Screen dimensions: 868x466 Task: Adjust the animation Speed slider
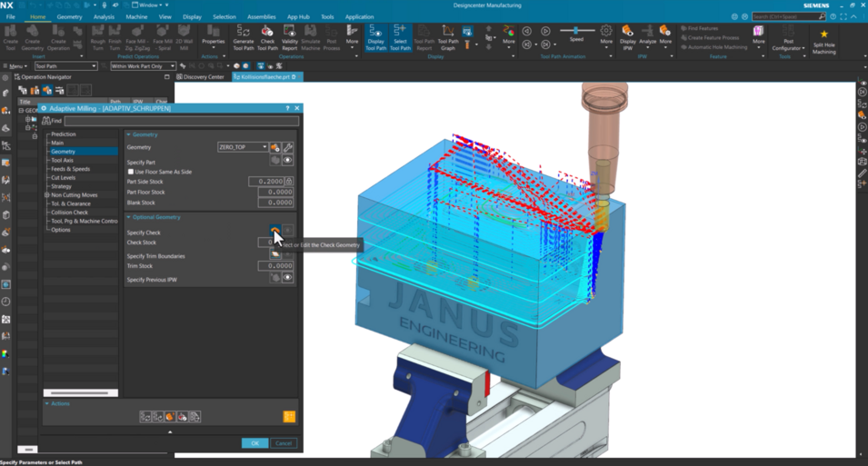pyautogui.click(x=576, y=31)
